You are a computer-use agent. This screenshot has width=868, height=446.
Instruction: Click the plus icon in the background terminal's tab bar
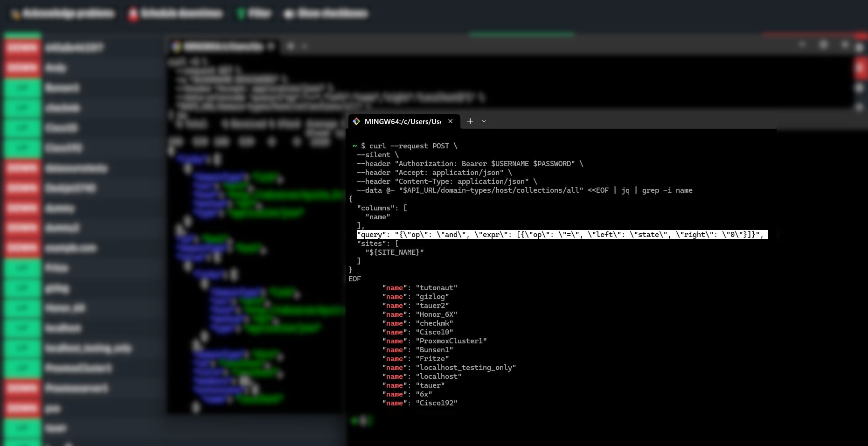pyautogui.click(x=291, y=46)
